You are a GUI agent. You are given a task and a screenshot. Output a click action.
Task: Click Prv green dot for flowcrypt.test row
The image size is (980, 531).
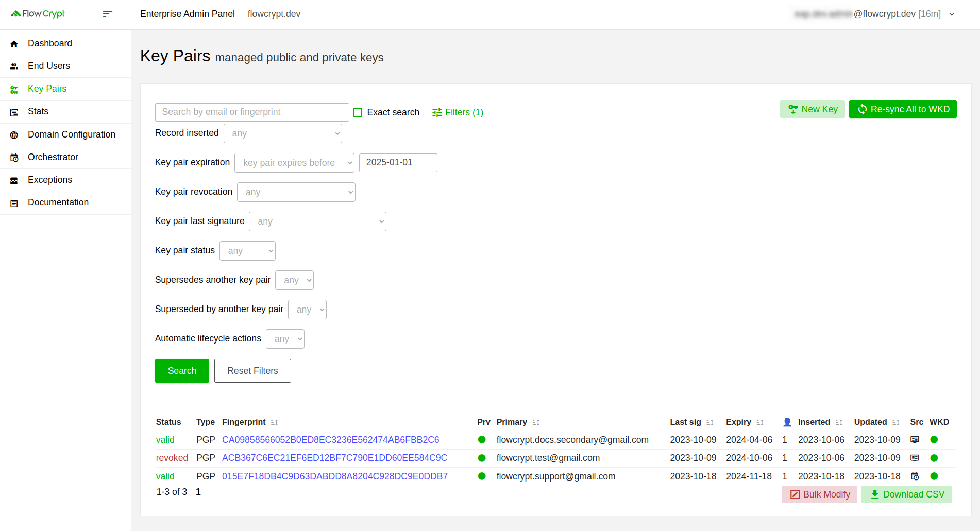pos(482,458)
